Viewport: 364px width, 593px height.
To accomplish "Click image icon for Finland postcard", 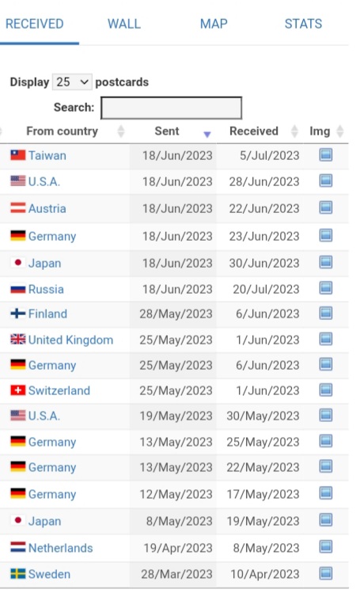I will click(326, 314).
